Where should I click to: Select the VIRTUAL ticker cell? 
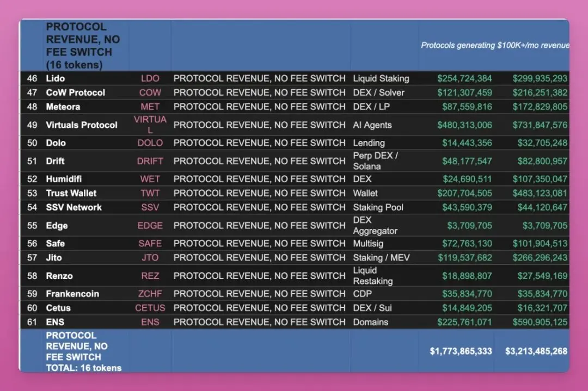click(x=150, y=125)
